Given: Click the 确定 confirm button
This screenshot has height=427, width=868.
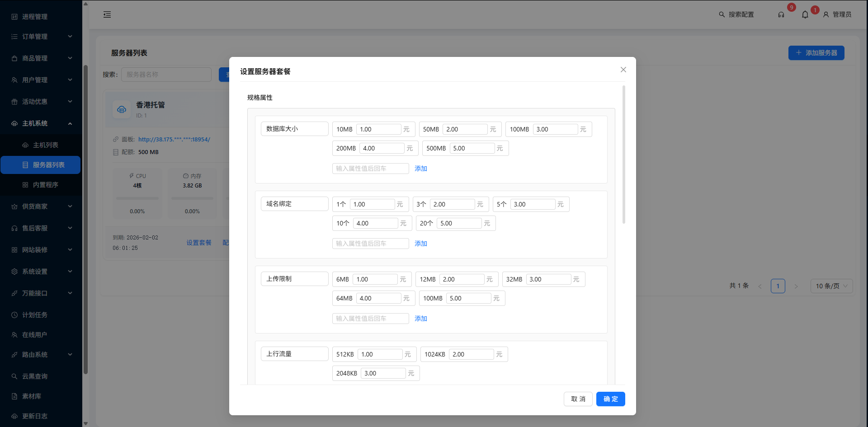Looking at the screenshot, I should point(610,399).
